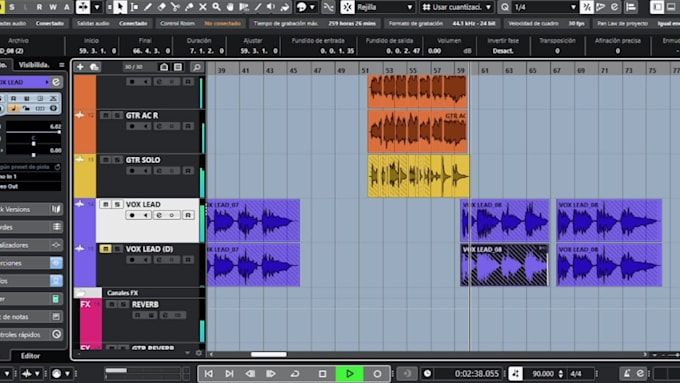Screen dimensions: 680x383
Task: Select the yellow GTR SOLO audio clip
Action: tap(418, 176)
